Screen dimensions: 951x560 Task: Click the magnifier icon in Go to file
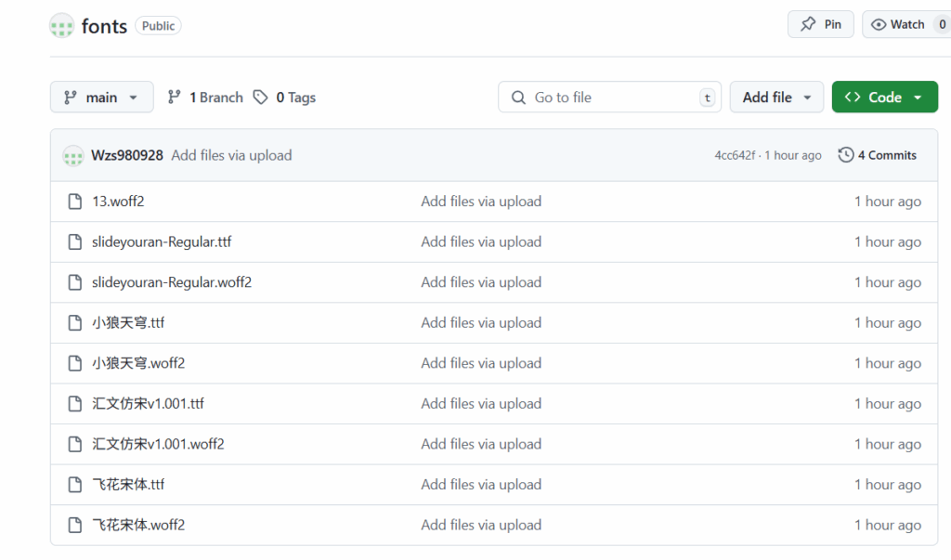tap(518, 98)
